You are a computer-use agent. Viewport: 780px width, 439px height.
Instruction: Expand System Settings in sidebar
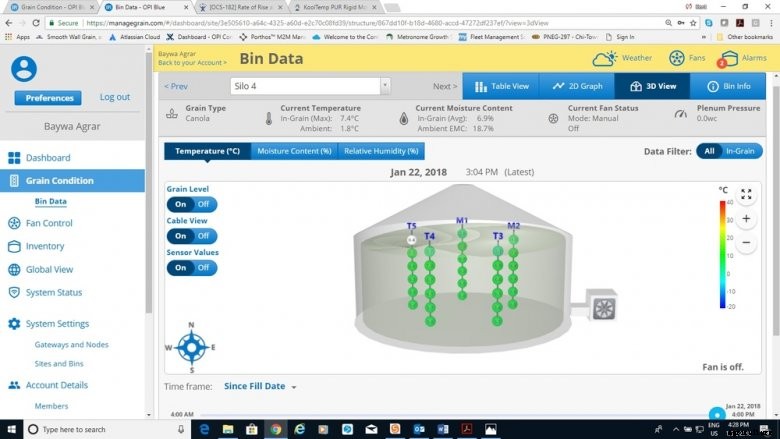tap(57, 324)
